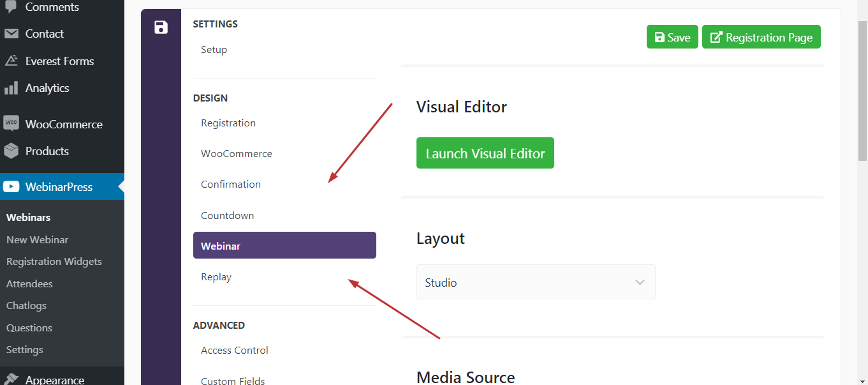The image size is (868, 385).
Task: Click the floppy disk icon inside Save button
Action: [659, 38]
